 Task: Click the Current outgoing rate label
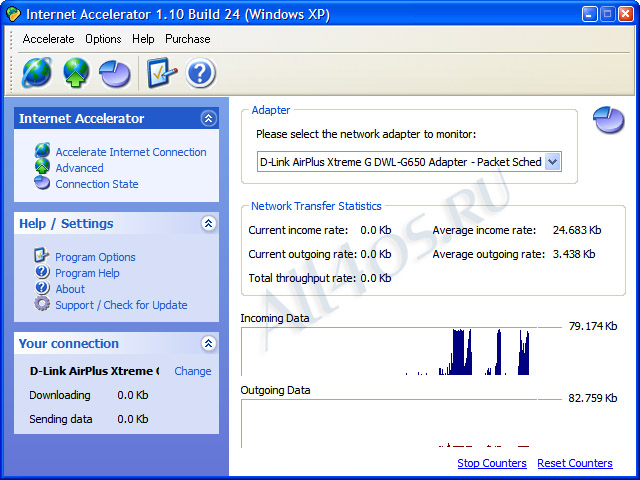click(x=302, y=254)
